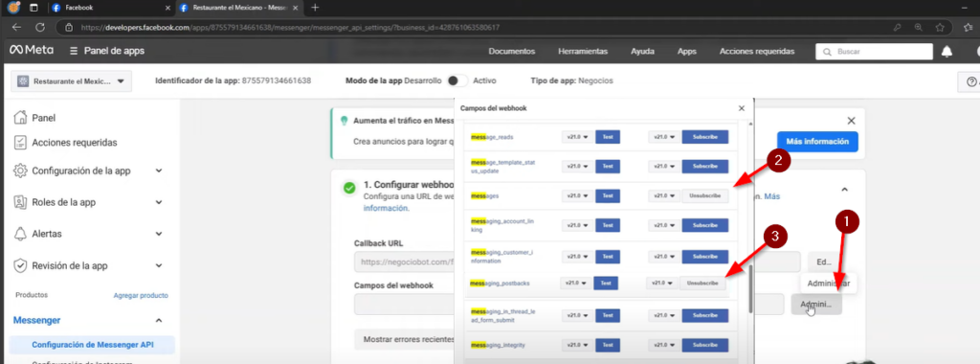Open Herramientas in top navigation

click(x=583, y=52)
